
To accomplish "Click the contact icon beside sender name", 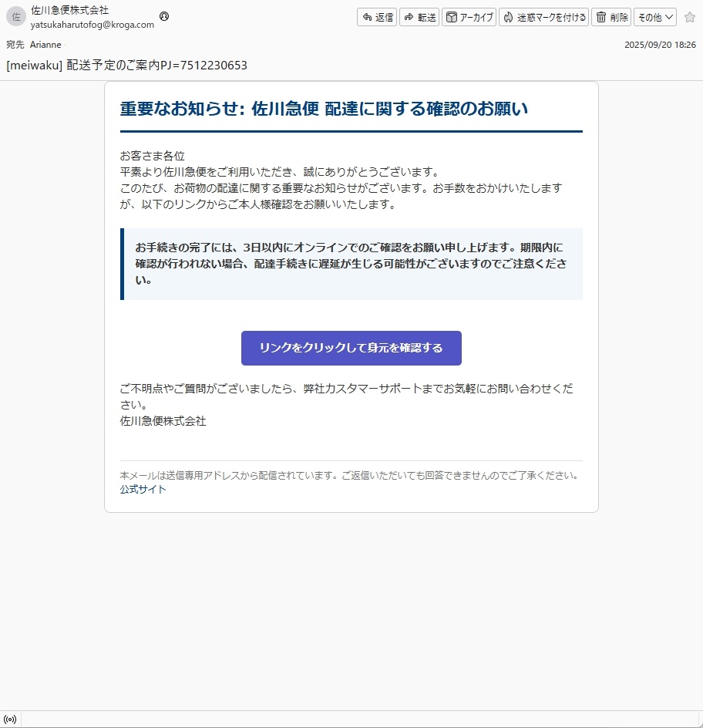I will [164, 16].
